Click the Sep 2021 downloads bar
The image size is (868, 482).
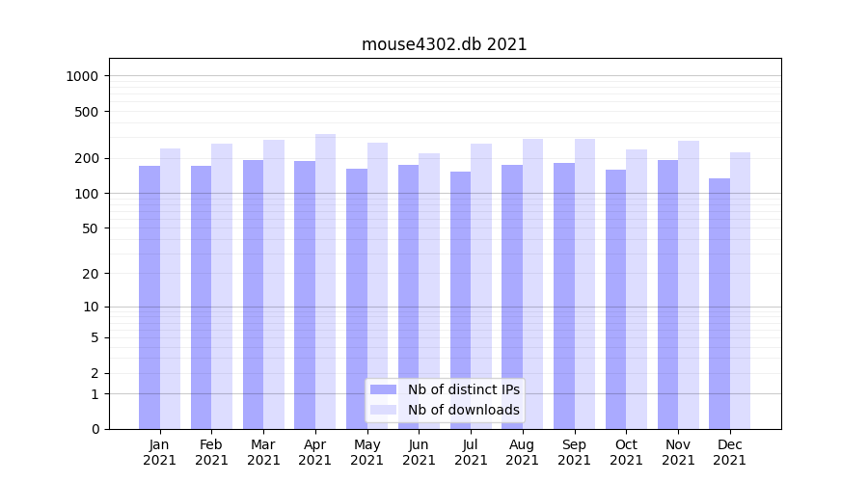pos(584,283)
